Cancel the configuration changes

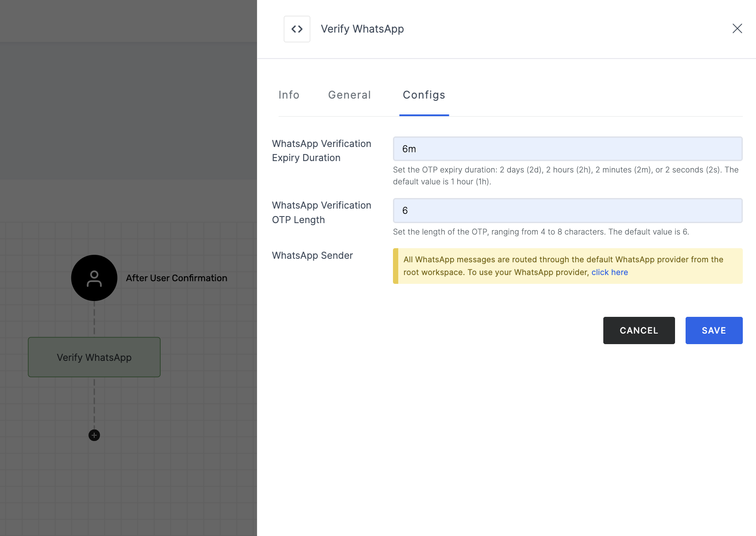[639, 330]
